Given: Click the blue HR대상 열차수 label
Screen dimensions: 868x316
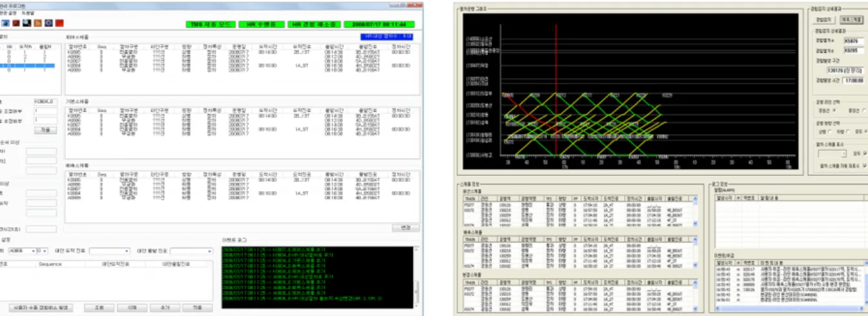Looking at the screenshot, I should [x=387, y=37].
